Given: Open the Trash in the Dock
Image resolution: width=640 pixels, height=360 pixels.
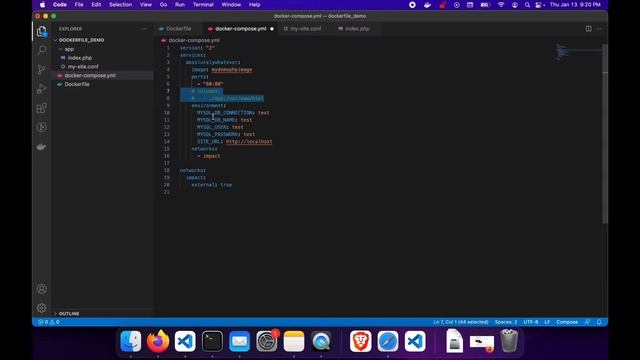Looking at the screenshot, I should point(509,341).
